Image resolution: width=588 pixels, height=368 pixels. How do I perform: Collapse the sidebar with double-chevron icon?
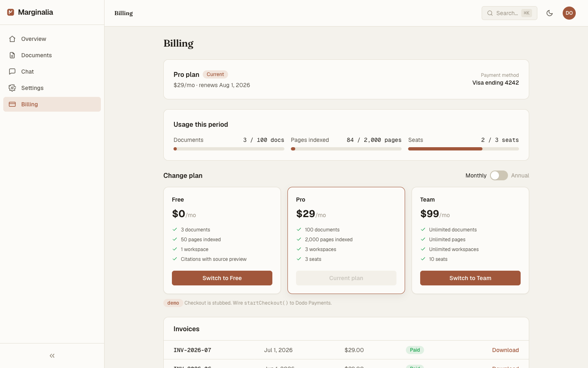52,356
